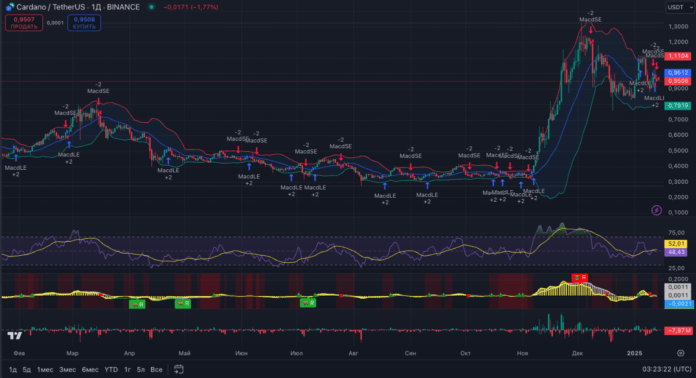Click the Сен label on time axis

click(411, 353)
